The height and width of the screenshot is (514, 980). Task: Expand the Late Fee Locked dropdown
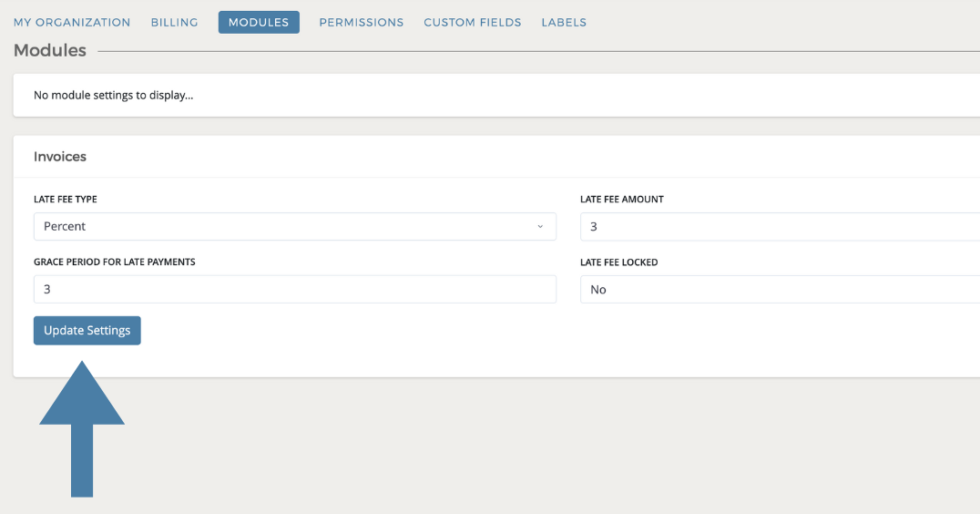tap(780, 289)
